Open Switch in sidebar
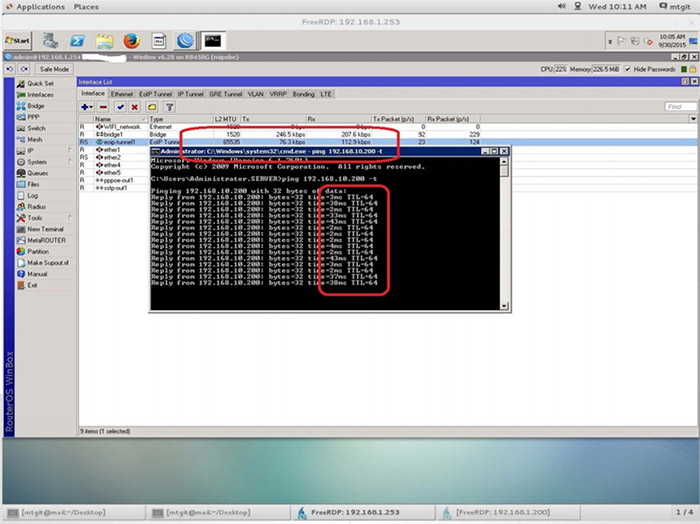The width and height of the screenshot is (700, 524). (36, 128)
